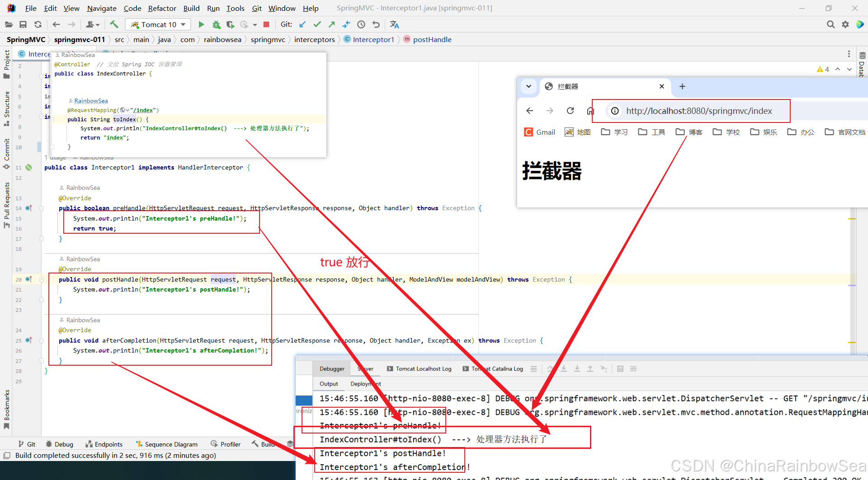Switch to the Debugger tab
Screen dimensions: 868x480
[x=332, y=369]
